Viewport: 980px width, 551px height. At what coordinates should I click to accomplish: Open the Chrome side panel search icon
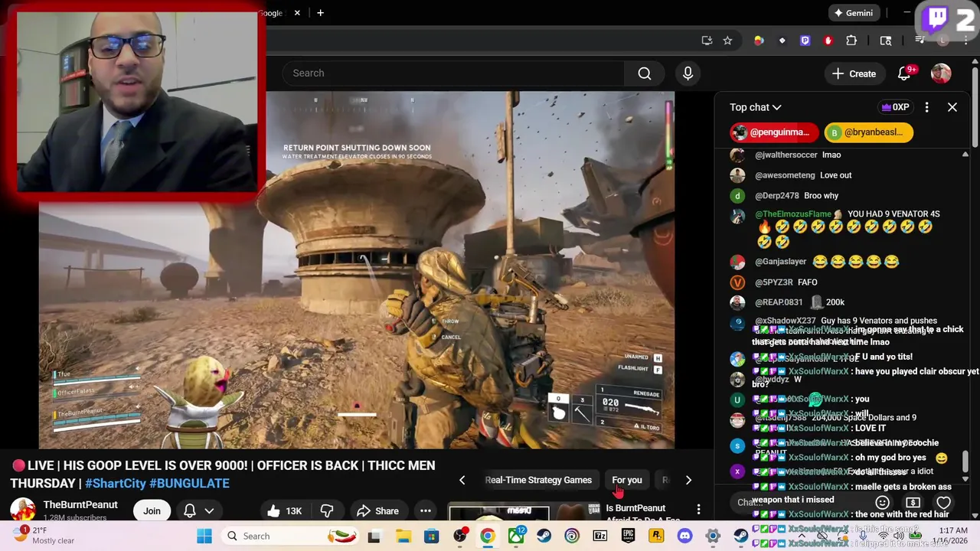tap(886, 41)
